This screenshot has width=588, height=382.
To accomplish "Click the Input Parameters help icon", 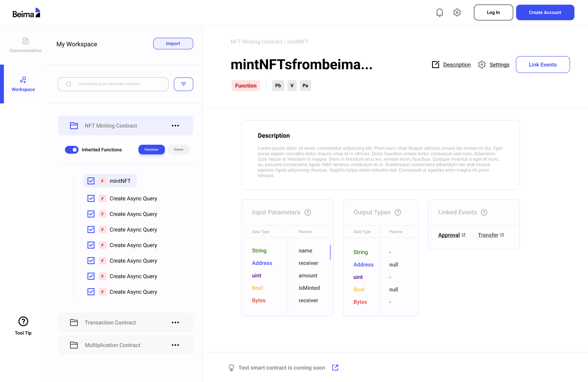I will pyautogui.click(x=308, y=212).
